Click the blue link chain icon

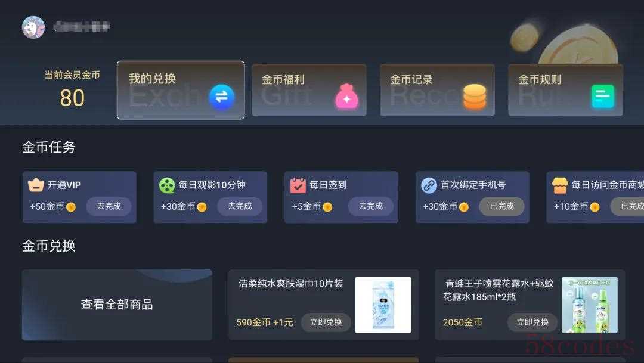429,185
